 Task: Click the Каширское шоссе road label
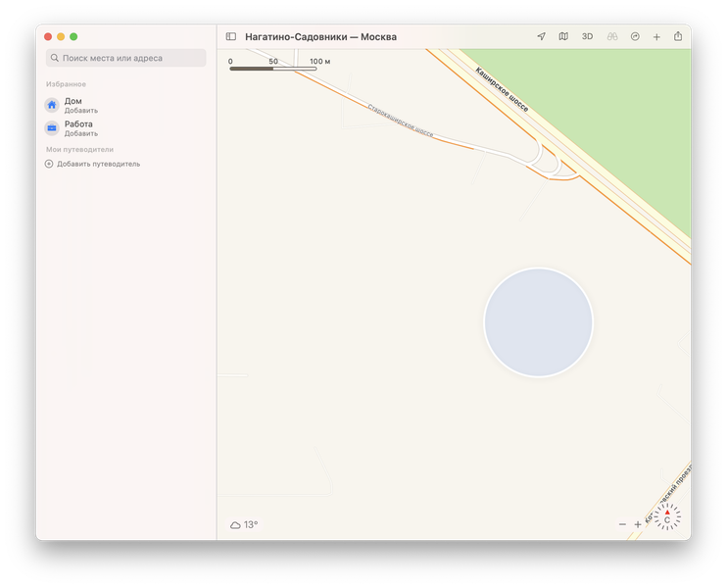tap(502, 89)
